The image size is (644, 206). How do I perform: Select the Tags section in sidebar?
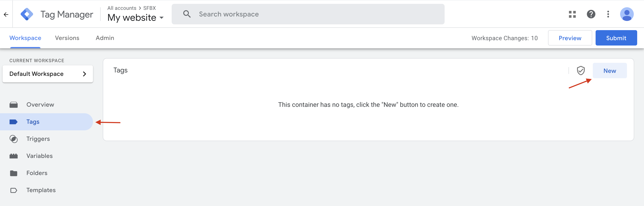[33, 122]
